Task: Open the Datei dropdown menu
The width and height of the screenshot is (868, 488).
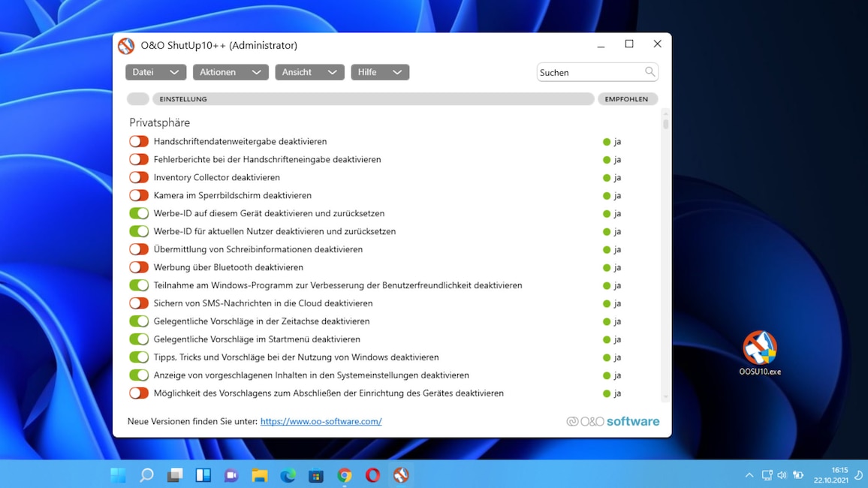Action: coord(155,72)
